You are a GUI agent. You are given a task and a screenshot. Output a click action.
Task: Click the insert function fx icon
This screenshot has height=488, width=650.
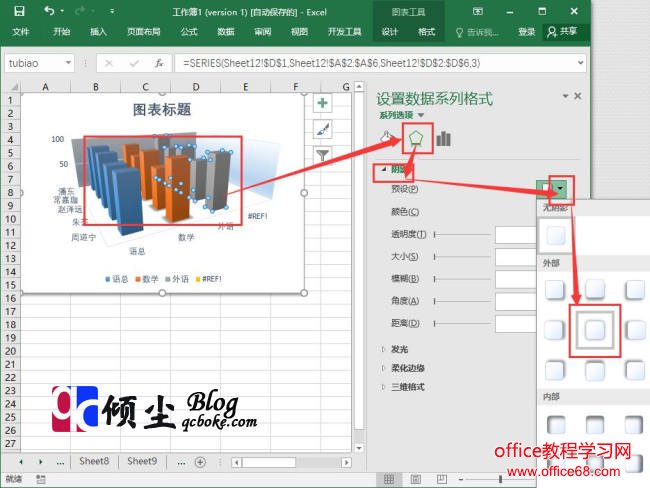tap(159, 63)
